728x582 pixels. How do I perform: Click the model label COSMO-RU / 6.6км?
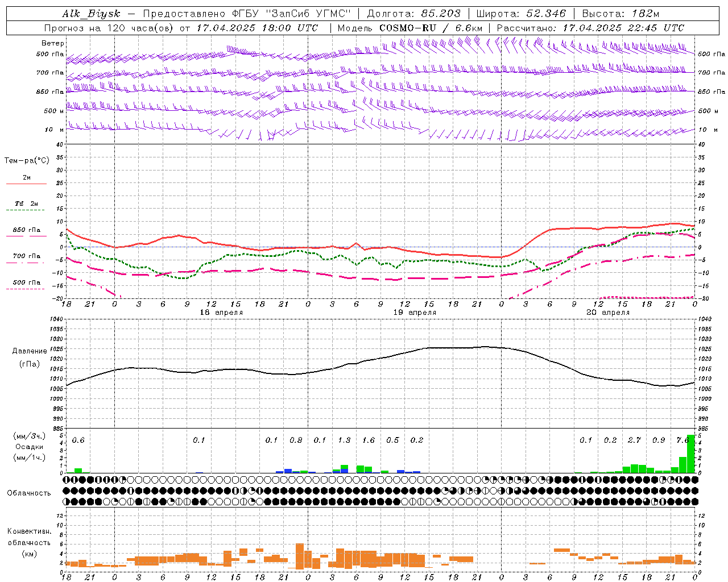click(431, 28)
